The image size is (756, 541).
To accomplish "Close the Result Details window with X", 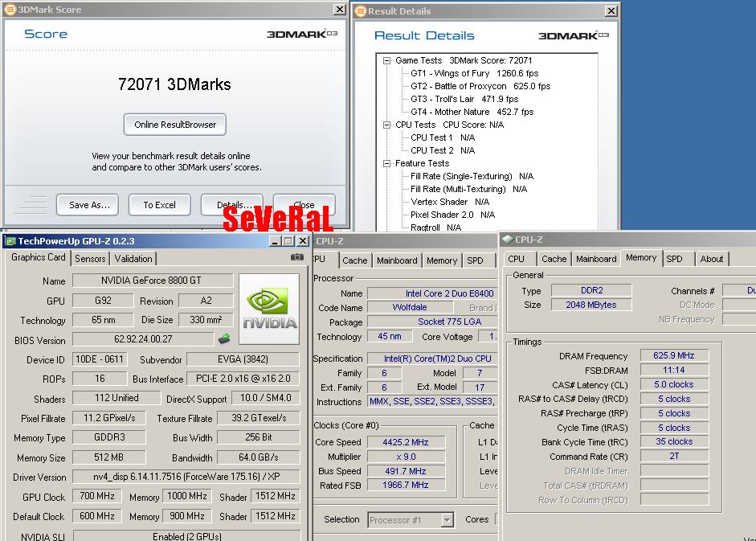I will pyautogui.click(x=611, y=10).
